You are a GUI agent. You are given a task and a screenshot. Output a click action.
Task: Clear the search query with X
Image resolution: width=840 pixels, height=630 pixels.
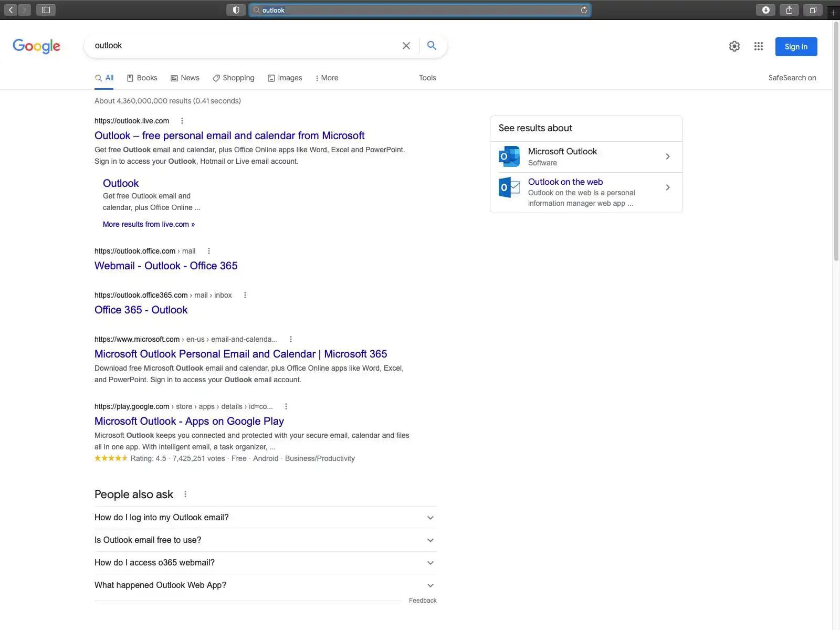point(406,46)
